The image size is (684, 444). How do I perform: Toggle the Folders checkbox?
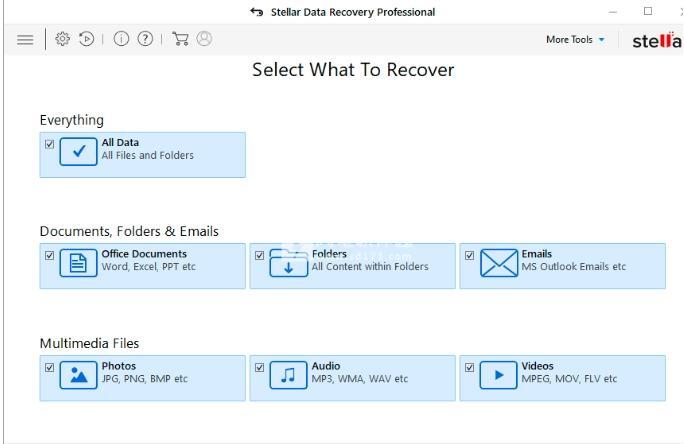(260, 255)
